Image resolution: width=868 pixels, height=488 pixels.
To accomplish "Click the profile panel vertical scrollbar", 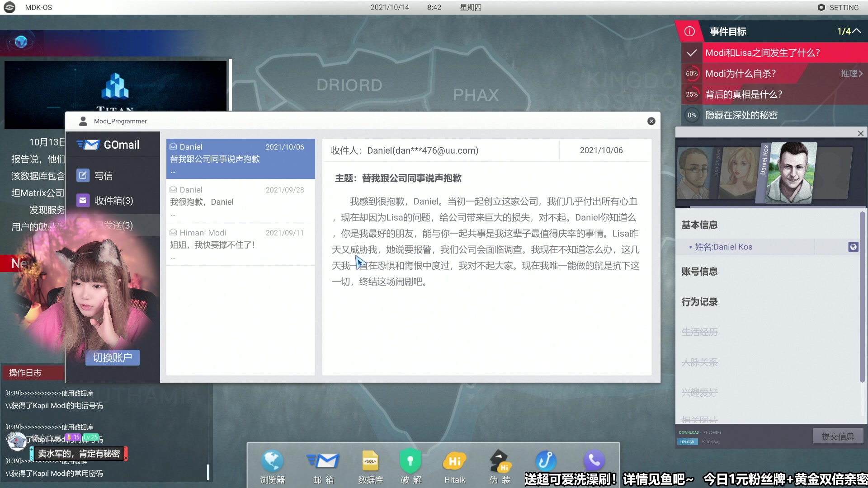I will [x=862, y=297].
